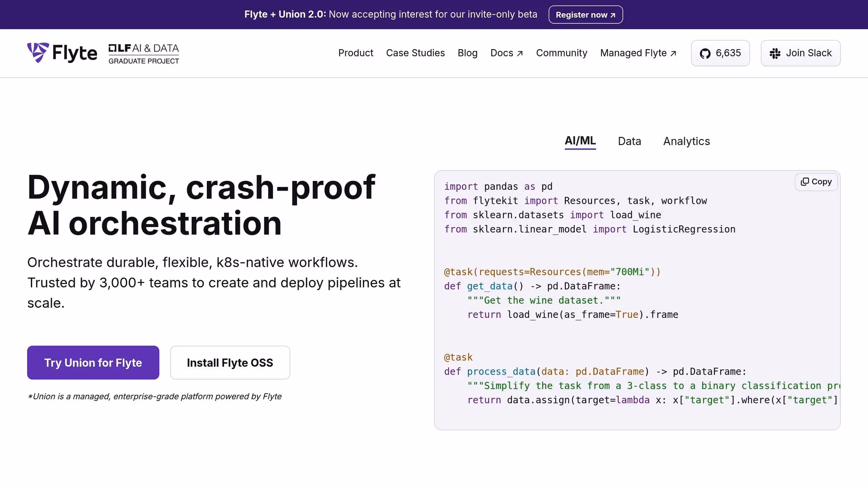This screenshot has width=868, height=488.
Task: Click the Dynamic, crash-proof AI orchestration heading
Action: pyautogui.click(x=201, y=205)
